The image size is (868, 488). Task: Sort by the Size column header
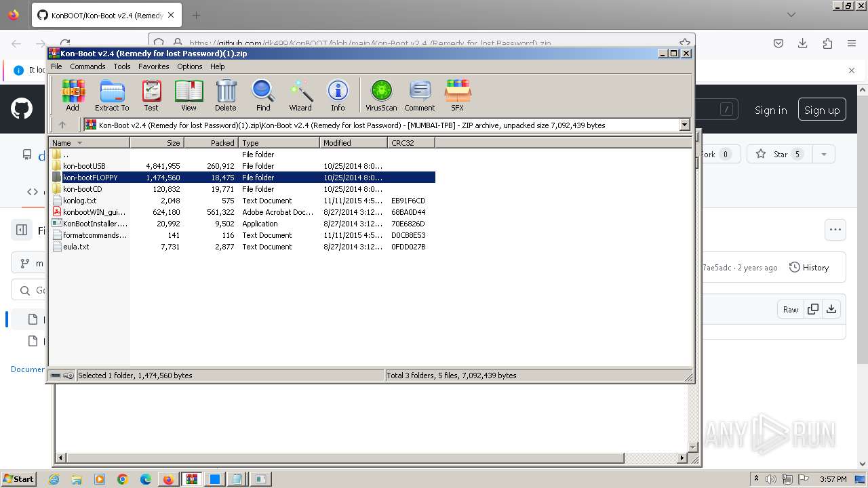tap(157, 142)
